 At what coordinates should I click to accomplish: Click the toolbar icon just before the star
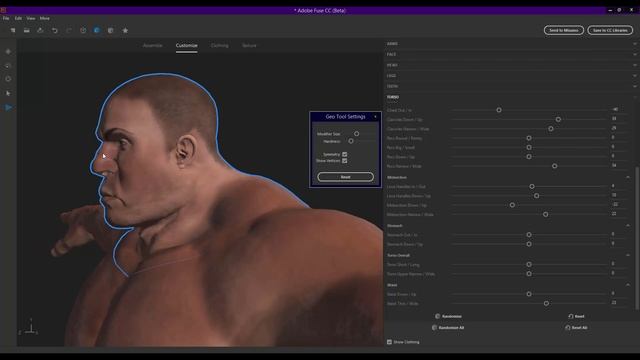click(111, 31)
